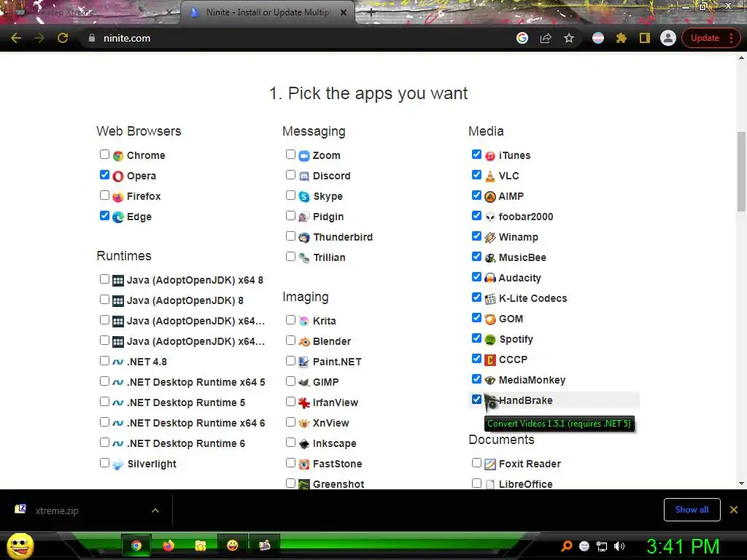
Task: Click the Inkscape icon
Action: (304, 444)
